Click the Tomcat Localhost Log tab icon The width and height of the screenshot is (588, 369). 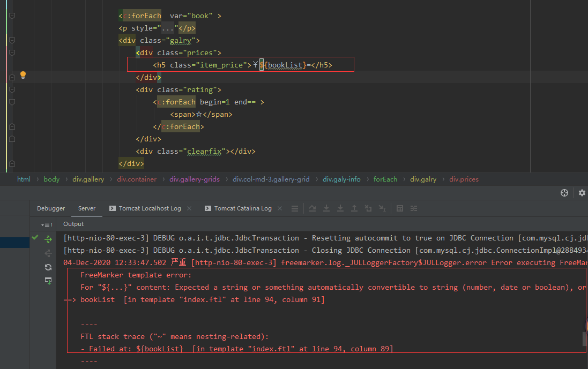tap(113, 208)
